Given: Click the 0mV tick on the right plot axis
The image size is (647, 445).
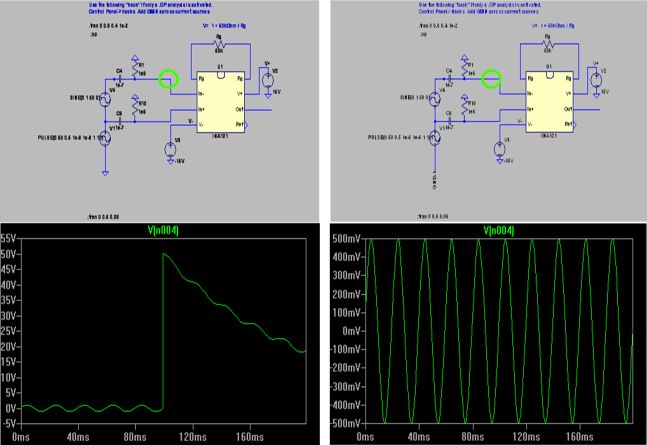Looking at the screenshot, I should [x=352, y=331].
